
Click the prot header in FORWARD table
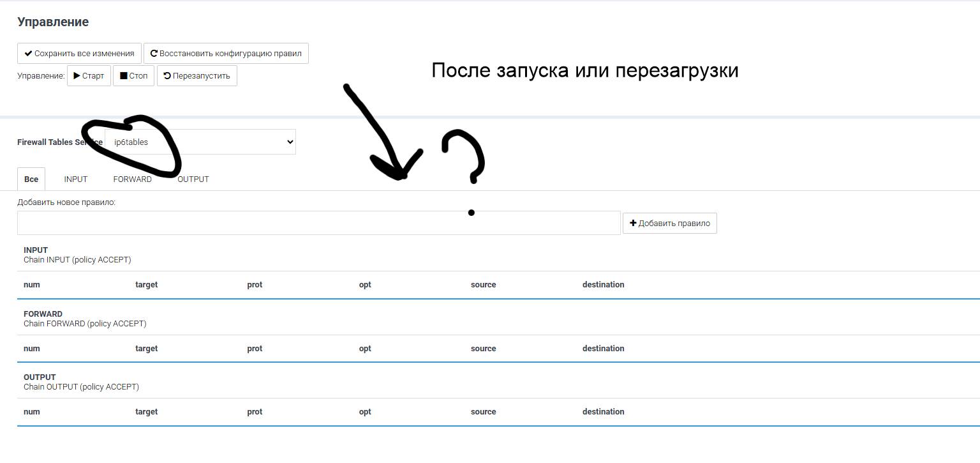[x=255, y=349]
